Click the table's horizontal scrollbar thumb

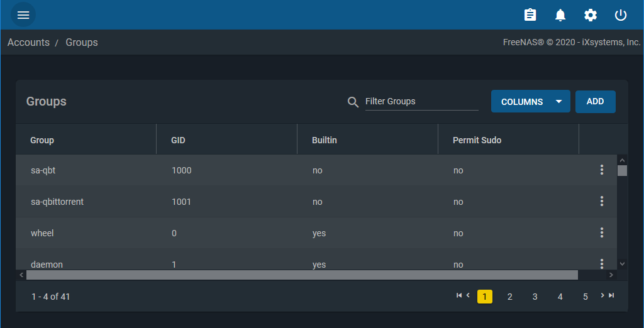coord(302,275)
